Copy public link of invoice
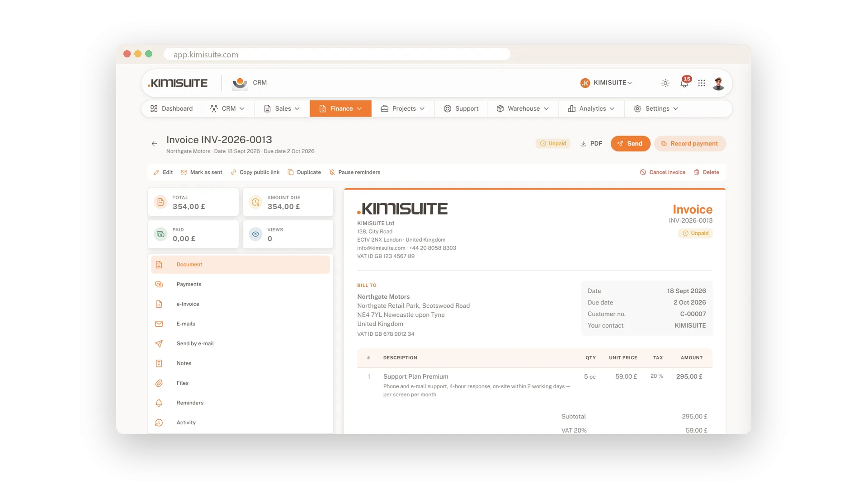This screenshot has width=868, height=488. pos(255,173)
